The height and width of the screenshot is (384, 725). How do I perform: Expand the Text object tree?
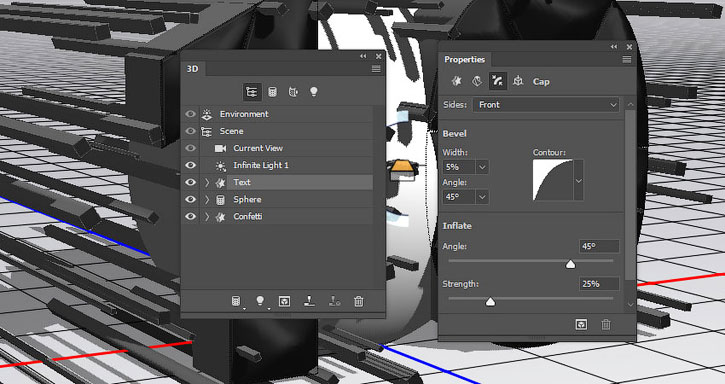pos(207,183)
